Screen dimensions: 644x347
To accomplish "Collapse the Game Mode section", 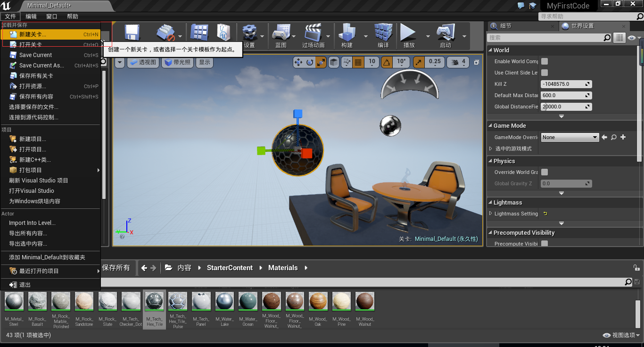I will [x=490, y=125].
